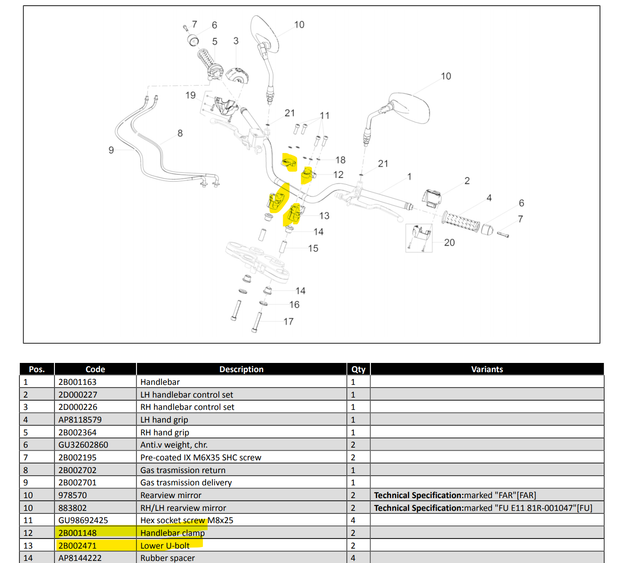Click part code AP8144222
Viewport: 640px width, 563px height.
[x=80, y=558]
